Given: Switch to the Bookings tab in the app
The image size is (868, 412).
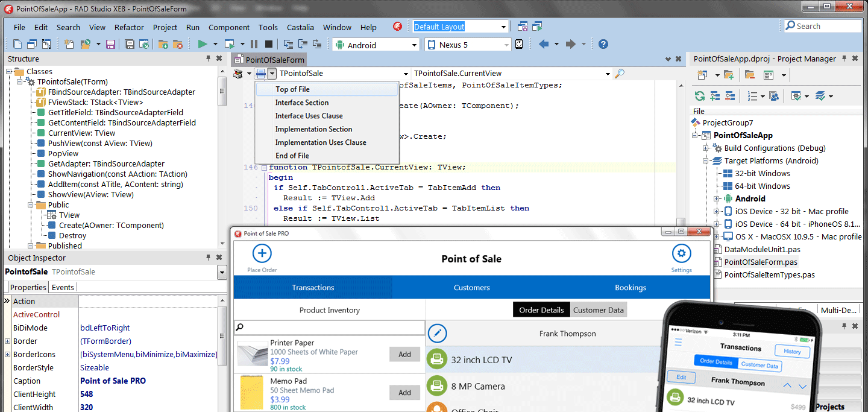Looking at the screenshot, I should click(x=631, y=288).
